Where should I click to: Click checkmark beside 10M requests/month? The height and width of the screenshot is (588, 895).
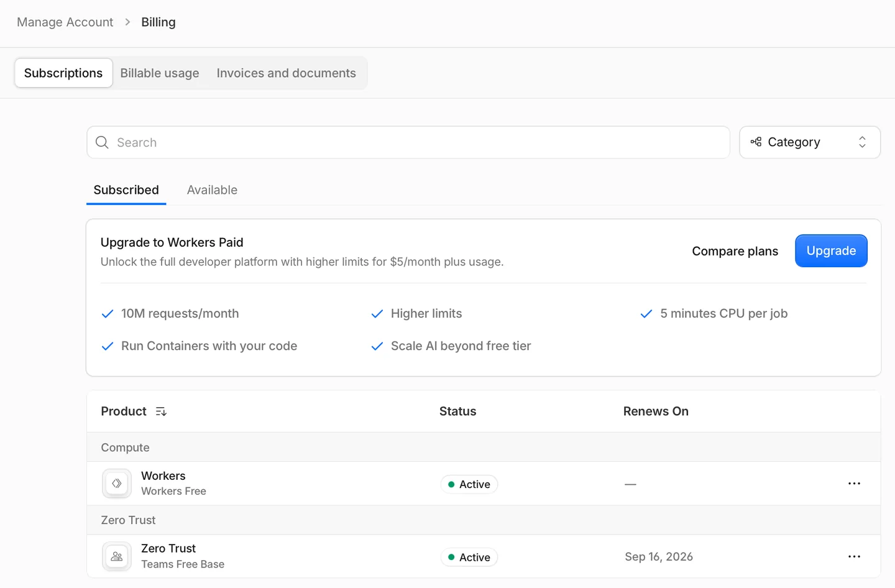coord(108,314)
